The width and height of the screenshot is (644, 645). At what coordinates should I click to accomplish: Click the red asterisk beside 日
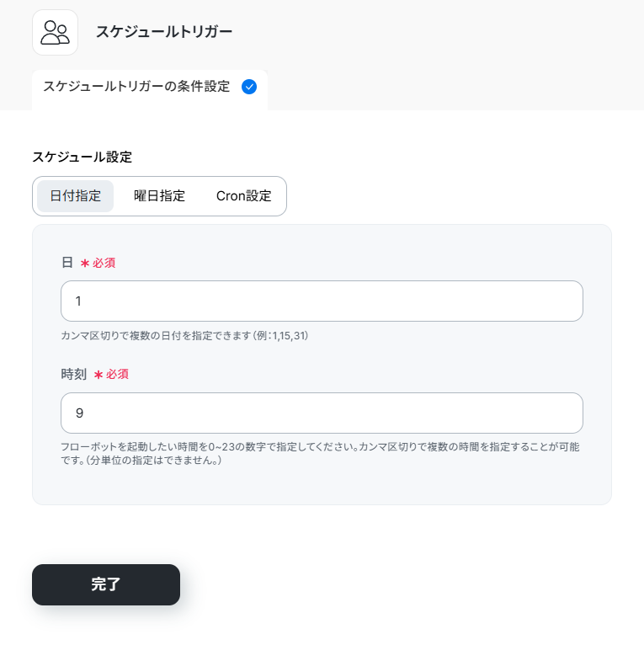[85, 264]
